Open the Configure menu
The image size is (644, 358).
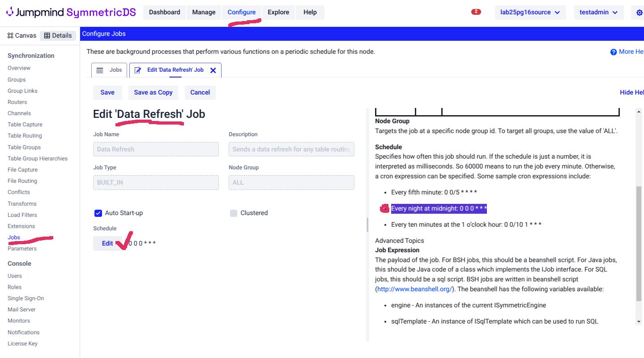click(242, 13)
